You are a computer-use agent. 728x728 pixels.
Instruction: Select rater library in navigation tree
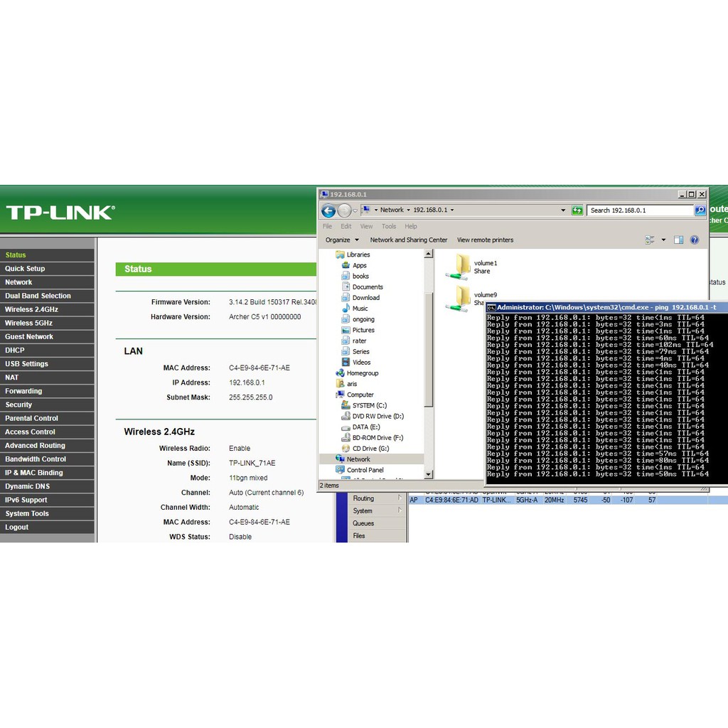[354, 341]
